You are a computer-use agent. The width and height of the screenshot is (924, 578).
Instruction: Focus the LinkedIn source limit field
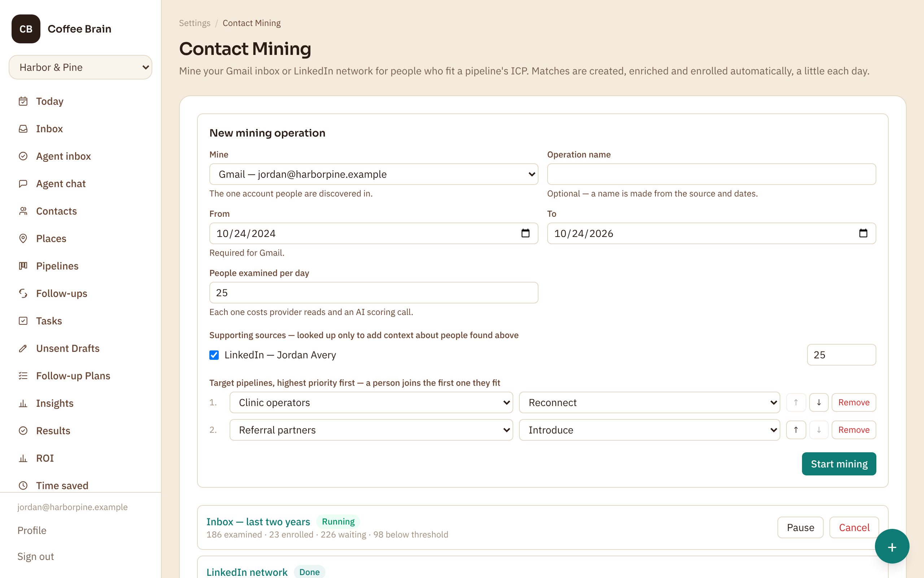tap(841, 355)
